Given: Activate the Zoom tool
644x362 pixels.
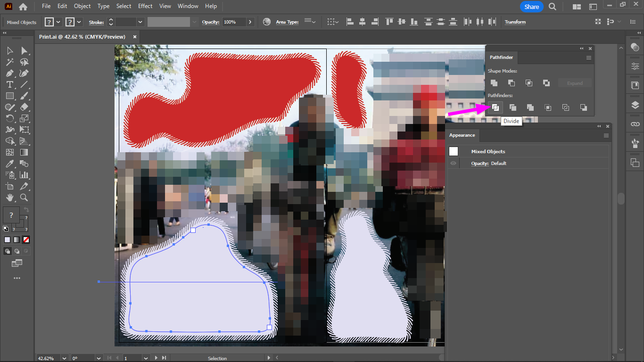Looking at the screenshot, I should pyautogui.click(x=24, y=197).
